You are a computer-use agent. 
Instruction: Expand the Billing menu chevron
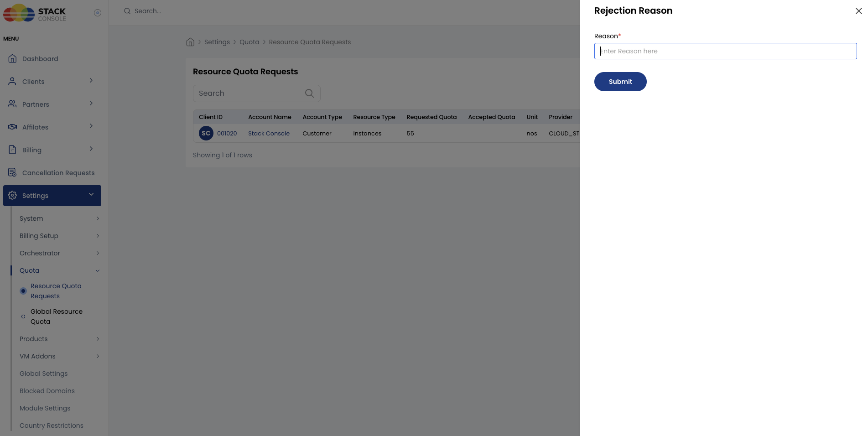point(91,149)
